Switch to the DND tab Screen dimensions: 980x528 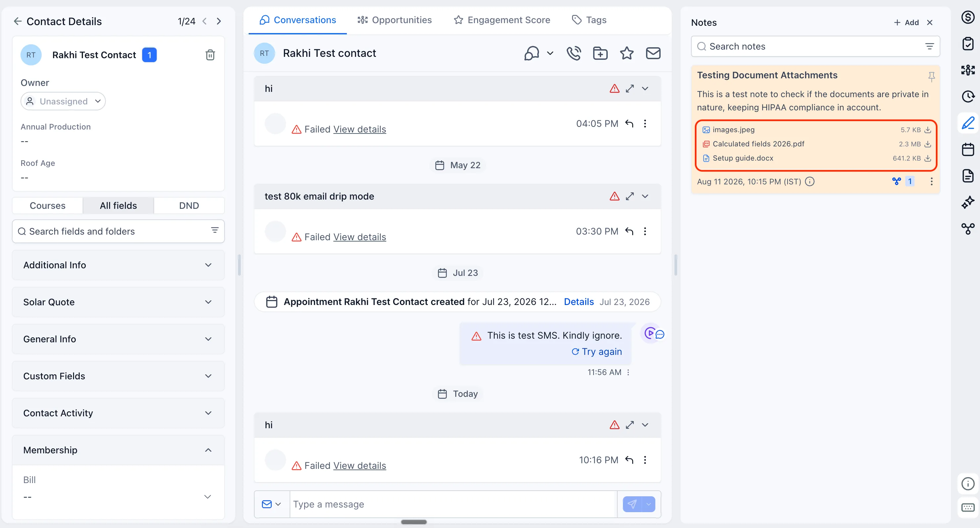click(189, 205)
